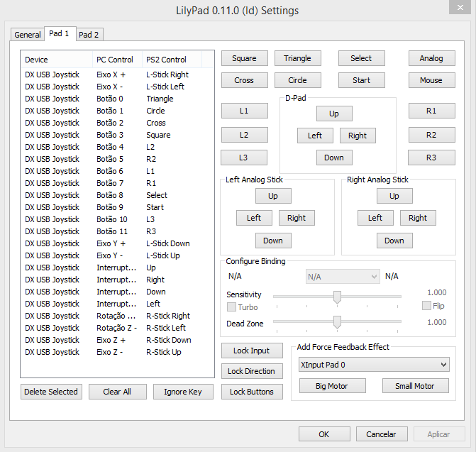Open the XInput Pad 0 dropdown
This screenshot has width=476, height=452.
point(374,365)
